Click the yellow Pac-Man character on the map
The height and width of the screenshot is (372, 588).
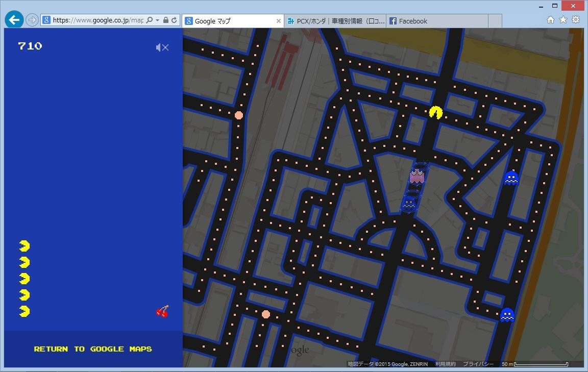coord(436,112)
